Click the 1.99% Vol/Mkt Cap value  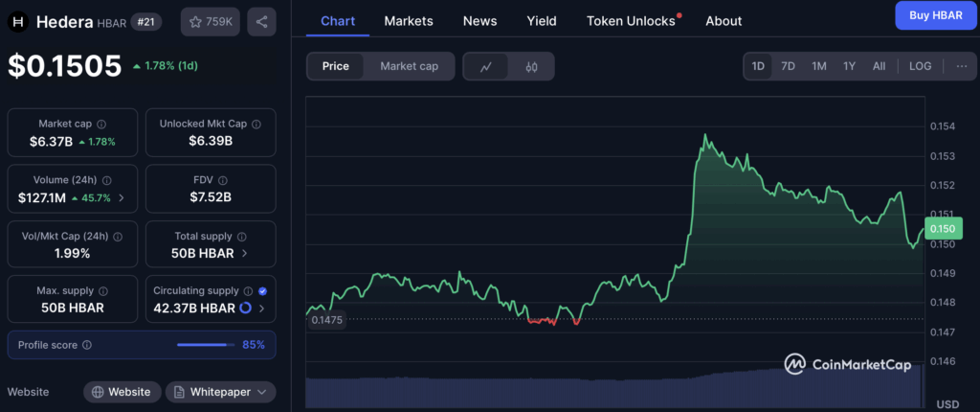pyautogui.click(x=73, y=254)
